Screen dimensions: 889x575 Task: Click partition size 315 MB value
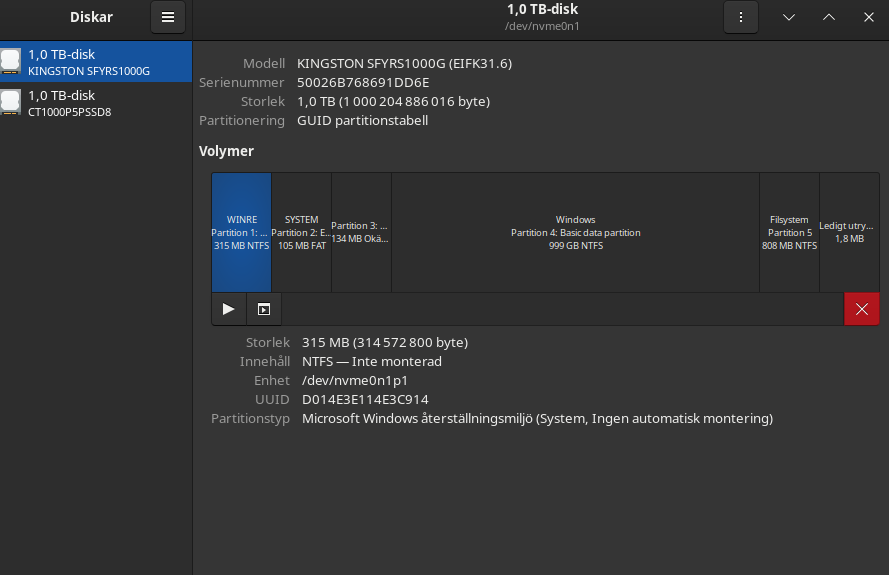(385, 343)
